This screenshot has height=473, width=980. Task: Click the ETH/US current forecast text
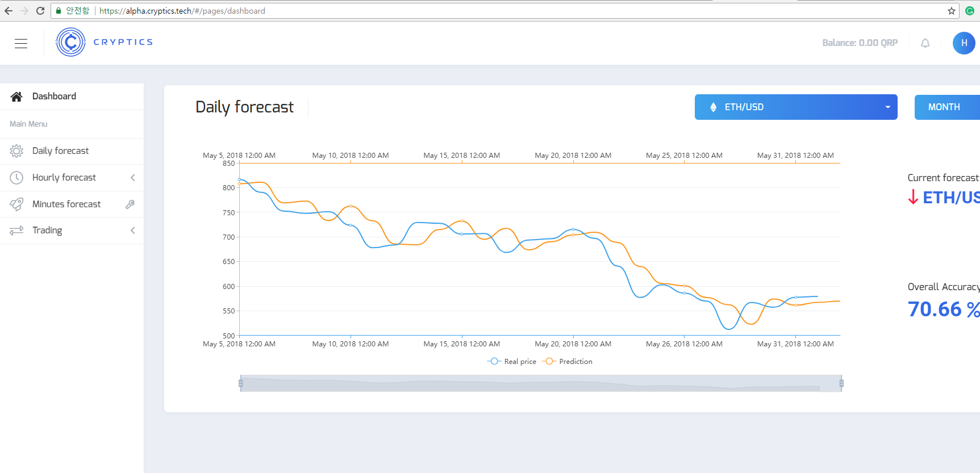point(951,198)
